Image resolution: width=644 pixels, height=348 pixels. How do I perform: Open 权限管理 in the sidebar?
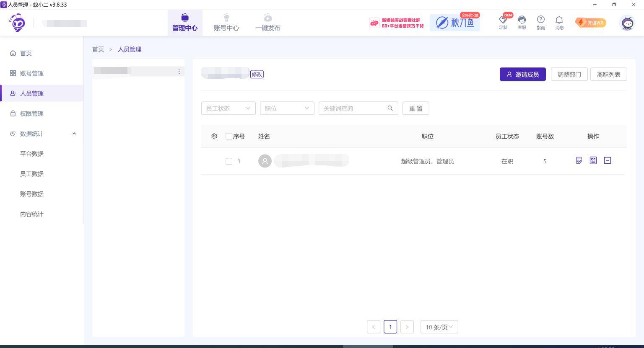(x=32, y=113)
